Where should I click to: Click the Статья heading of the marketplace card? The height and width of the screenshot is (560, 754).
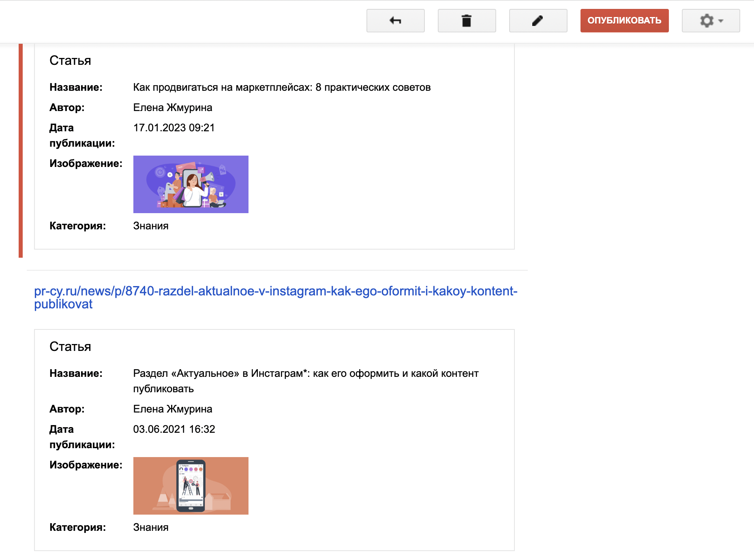(70, 61)
